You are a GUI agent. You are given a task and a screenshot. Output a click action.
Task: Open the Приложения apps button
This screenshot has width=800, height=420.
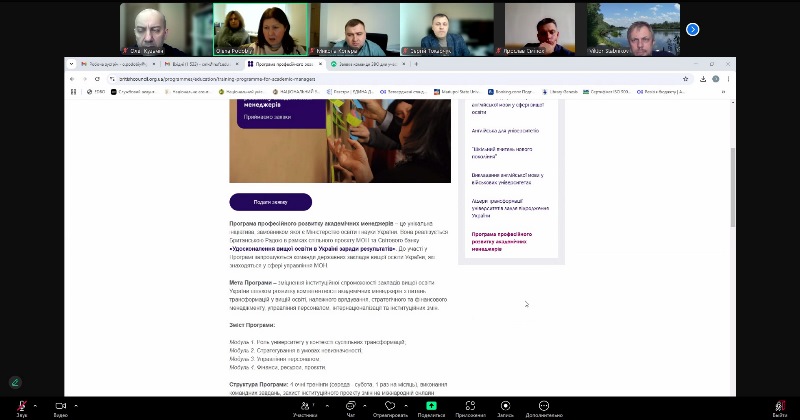pos(470,409)
